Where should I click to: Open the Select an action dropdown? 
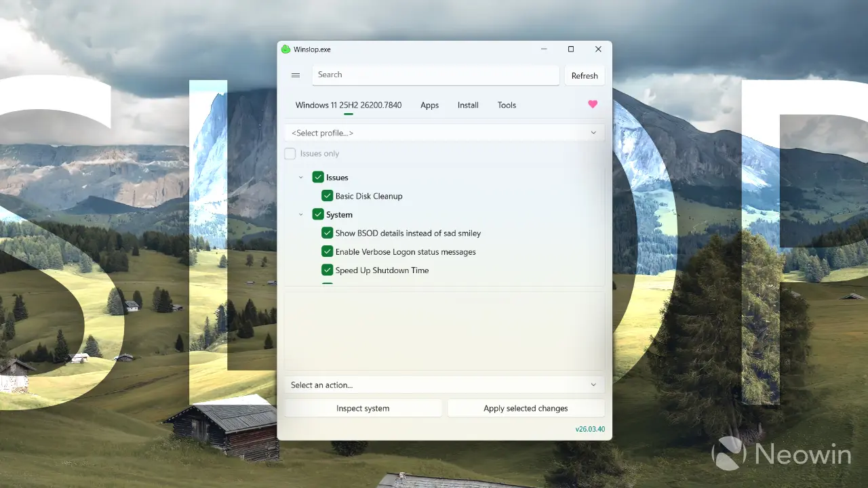click(x=445, y=384)
